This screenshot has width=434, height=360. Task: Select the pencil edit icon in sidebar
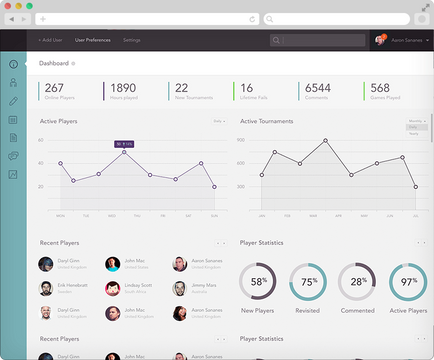pos(13,101)
